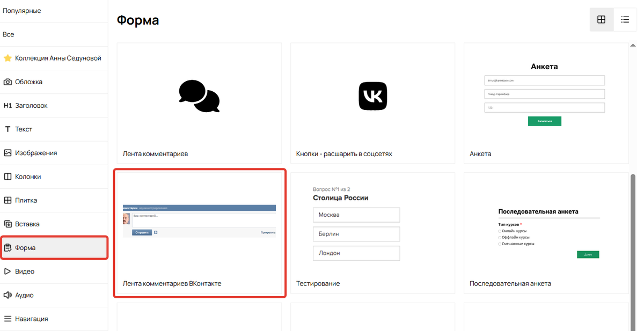Open the Вставка category
The image size is (644, 331).
click(27, 224)
